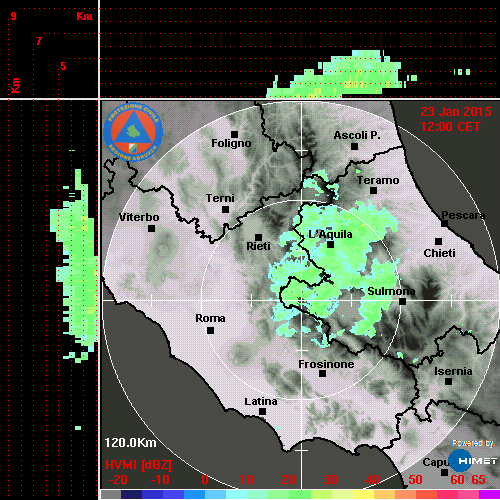500x500 pixels.
Task: Select the Ascoli P. city marker square
Action: coord(354,146)
